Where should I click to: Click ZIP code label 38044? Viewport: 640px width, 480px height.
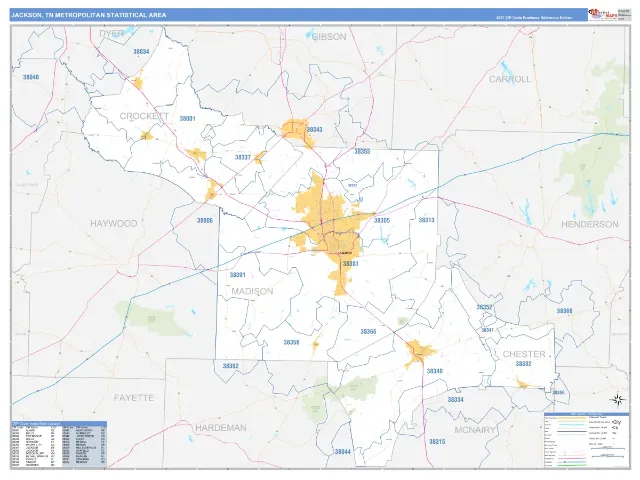[342, 452]
